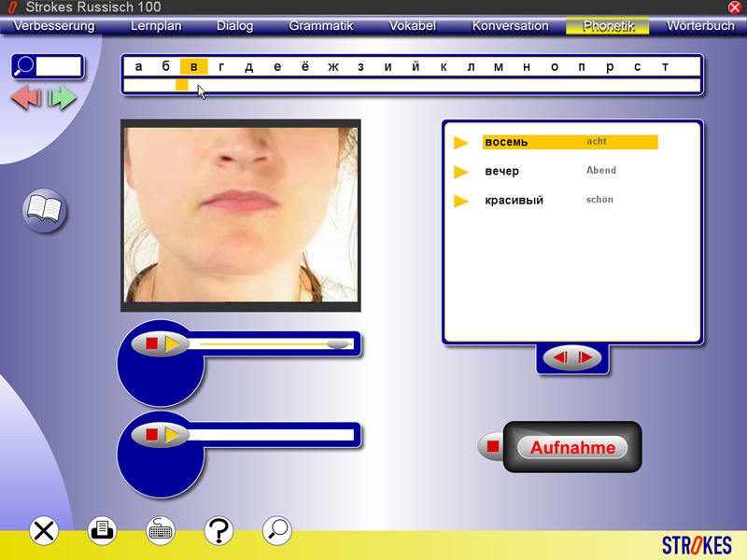Screen dimensions: 747x560
Task: Go to the Vokabel section
Action: 412,26
